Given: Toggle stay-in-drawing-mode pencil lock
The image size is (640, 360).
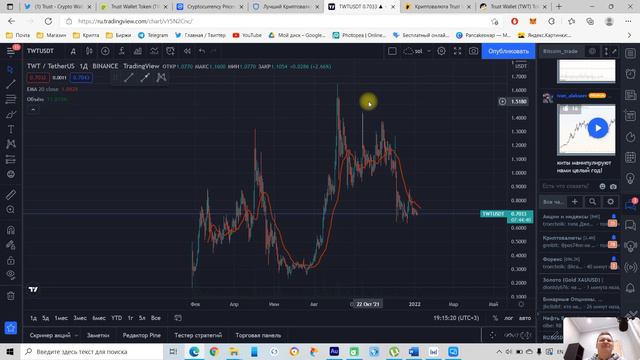Looking at the screenshot, I should point(11,245).
